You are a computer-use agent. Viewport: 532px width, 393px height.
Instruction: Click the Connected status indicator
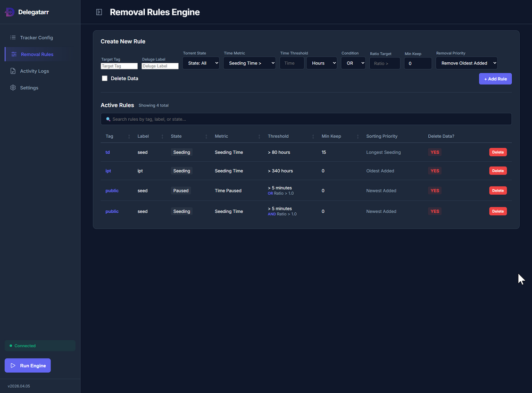pos(40,346)
